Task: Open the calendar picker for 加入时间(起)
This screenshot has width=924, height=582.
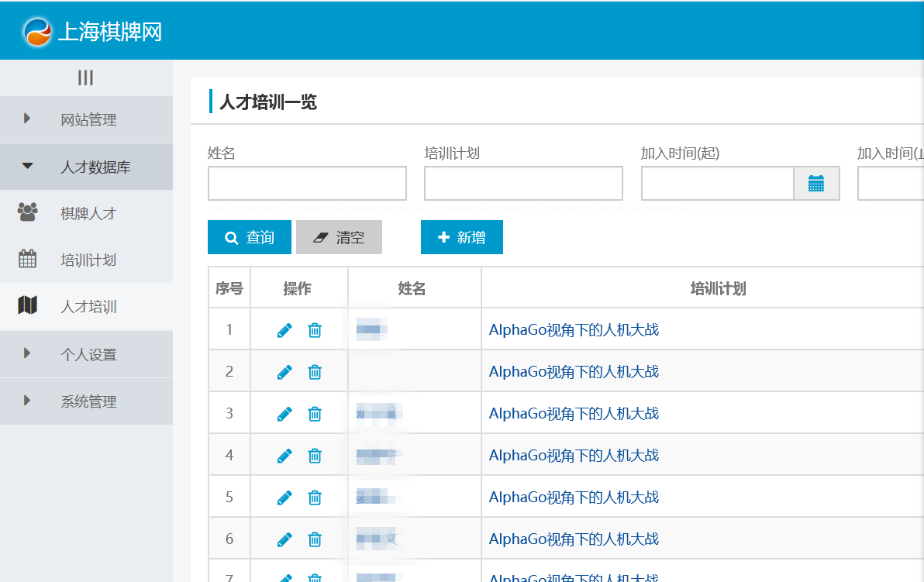Action: click(x=815, y=184)
